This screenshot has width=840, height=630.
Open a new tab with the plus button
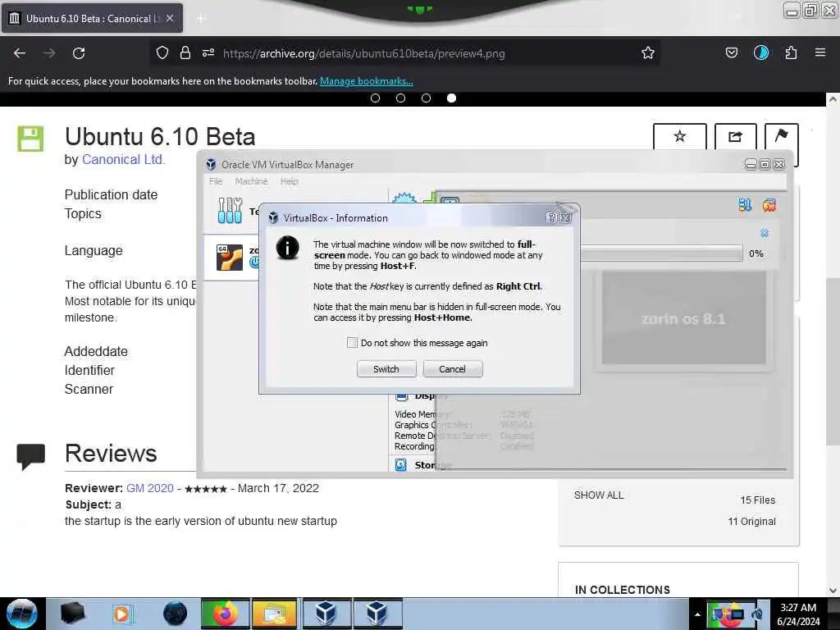point(200,19)
